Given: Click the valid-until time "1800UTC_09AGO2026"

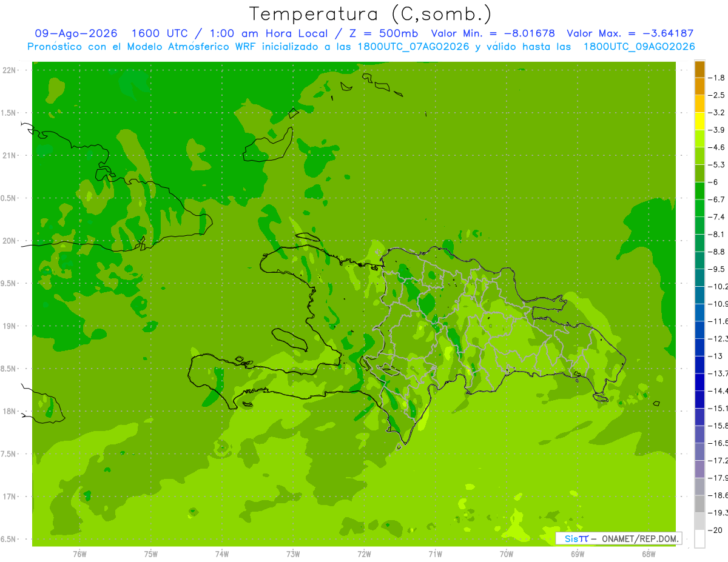Looking at the screenshot, I should (x=639, y=47).
